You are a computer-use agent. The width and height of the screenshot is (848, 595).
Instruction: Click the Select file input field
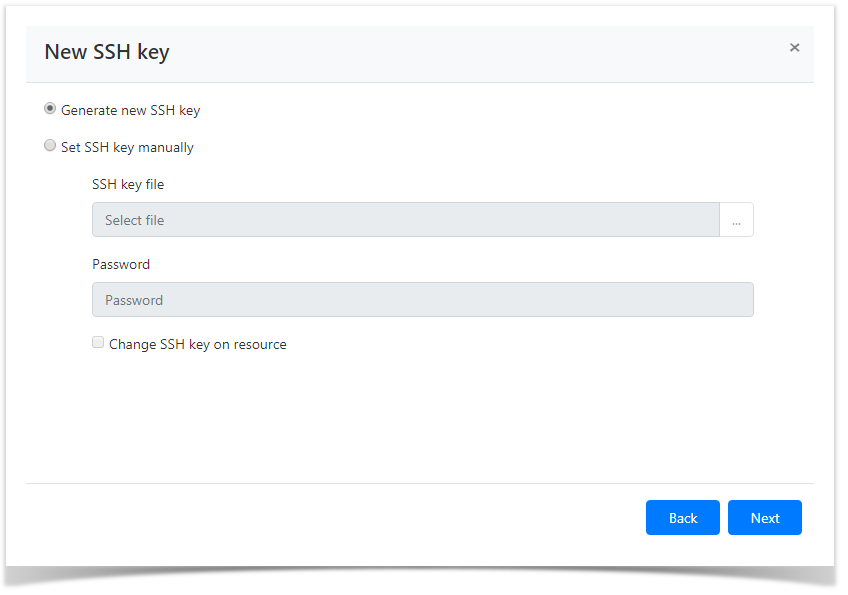[405, 220]
